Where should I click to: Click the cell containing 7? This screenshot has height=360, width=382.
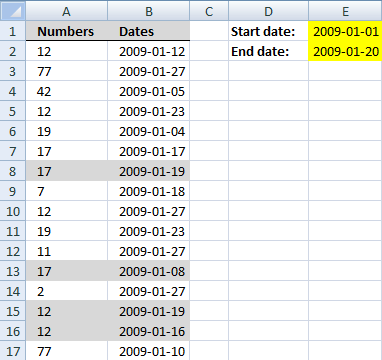coord(67,191)
